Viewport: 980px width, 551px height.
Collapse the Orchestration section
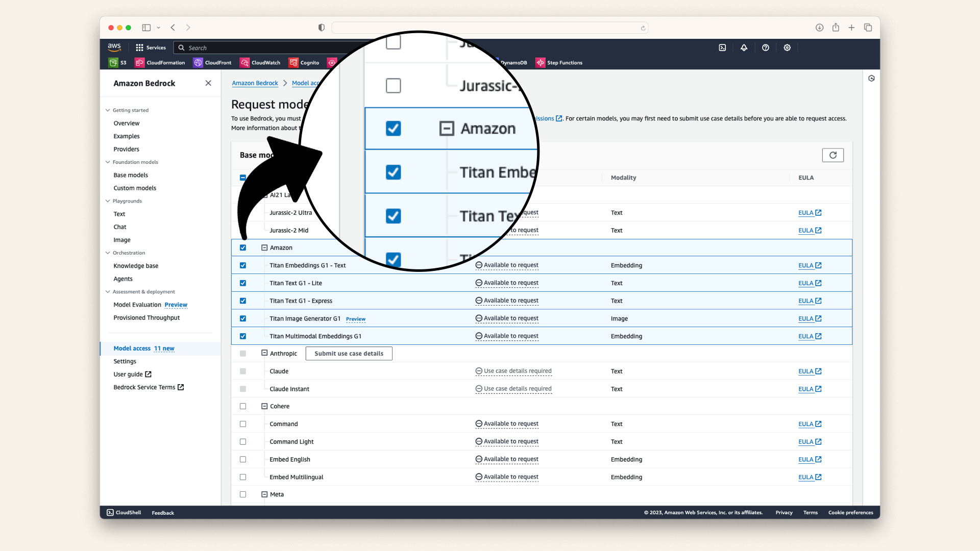tap(108, 253)
